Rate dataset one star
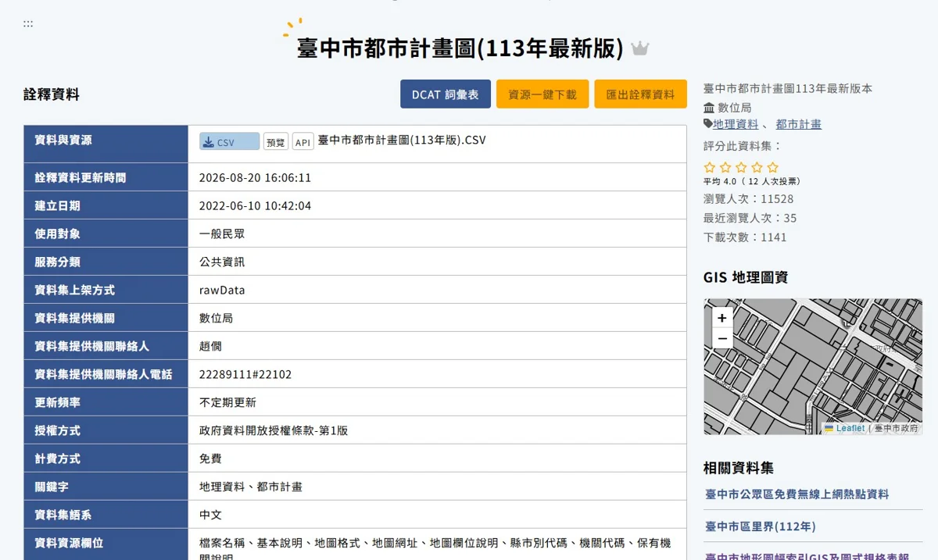The width and height of the screenshot is (938, 560). tap(710, 167)
